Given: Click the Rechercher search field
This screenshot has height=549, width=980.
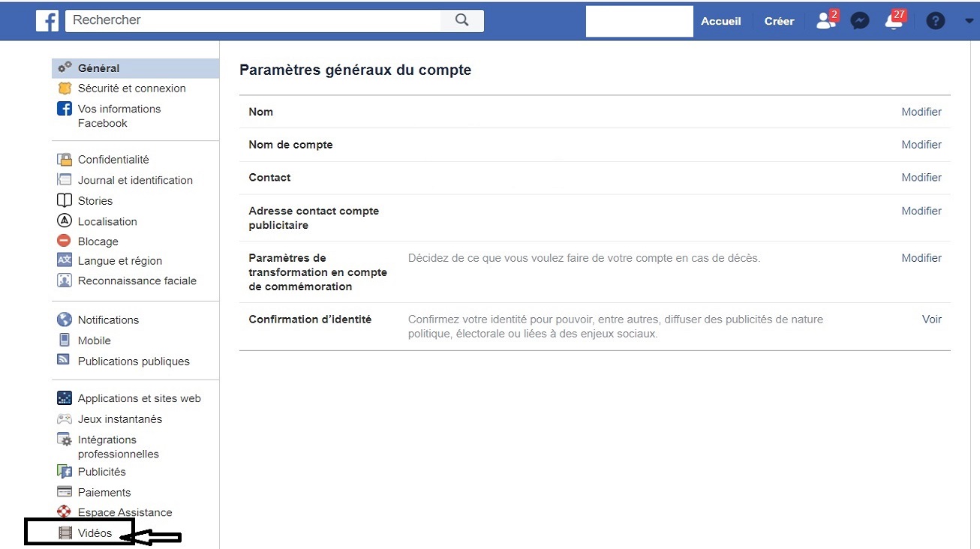Looking at the screenshot, I should pos(254,20).
